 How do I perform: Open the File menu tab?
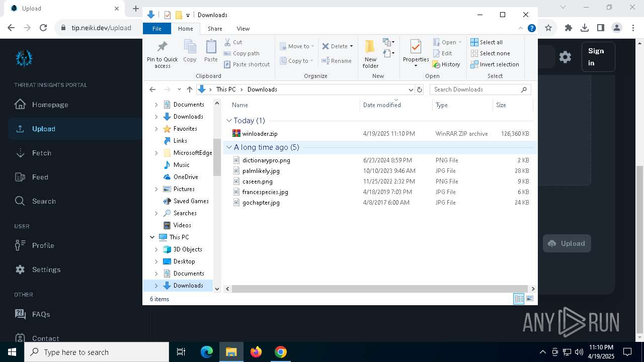click(x=157, y=29)
